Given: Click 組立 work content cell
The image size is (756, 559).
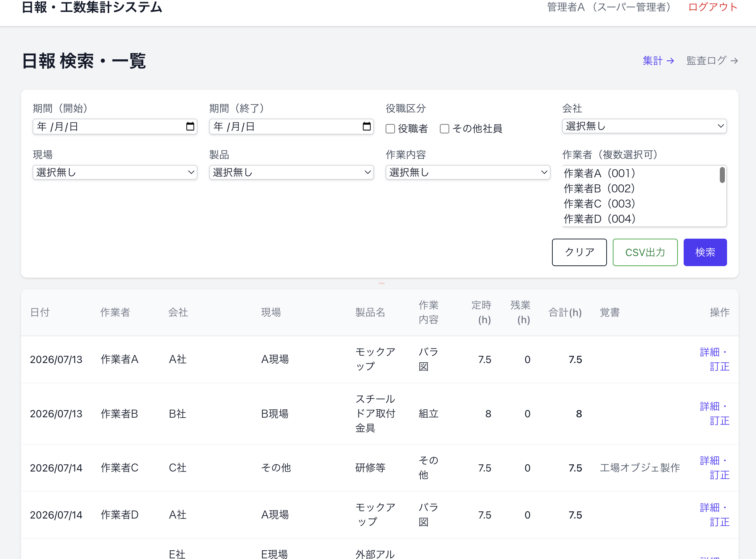Looking at the screenshot, I should tap(429, 414).
